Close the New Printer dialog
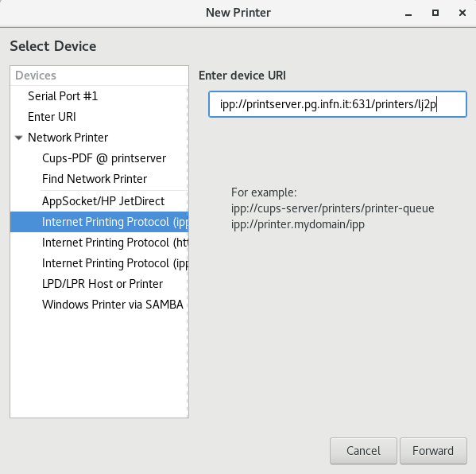 tap(462, 13)
